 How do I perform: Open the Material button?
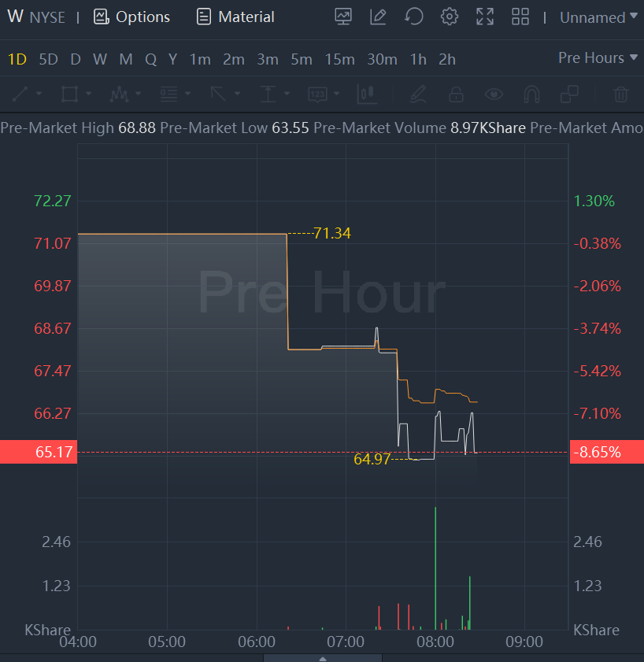[235, 17]
